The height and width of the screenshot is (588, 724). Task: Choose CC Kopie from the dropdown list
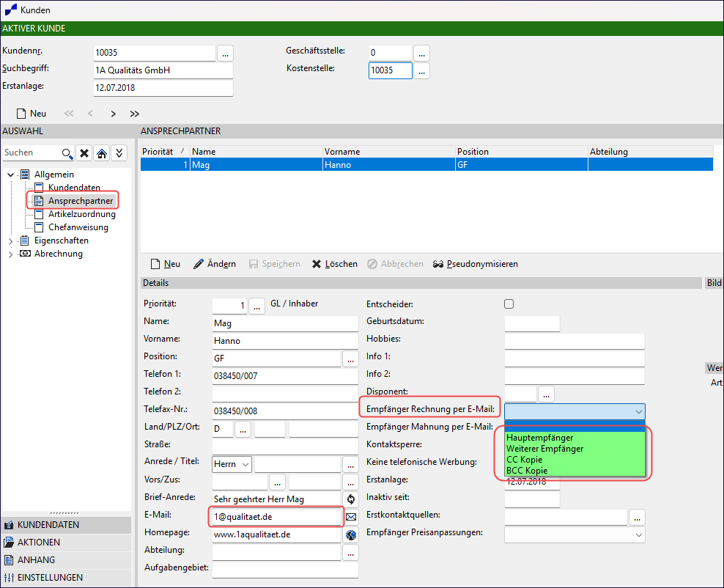click(575, 460)
